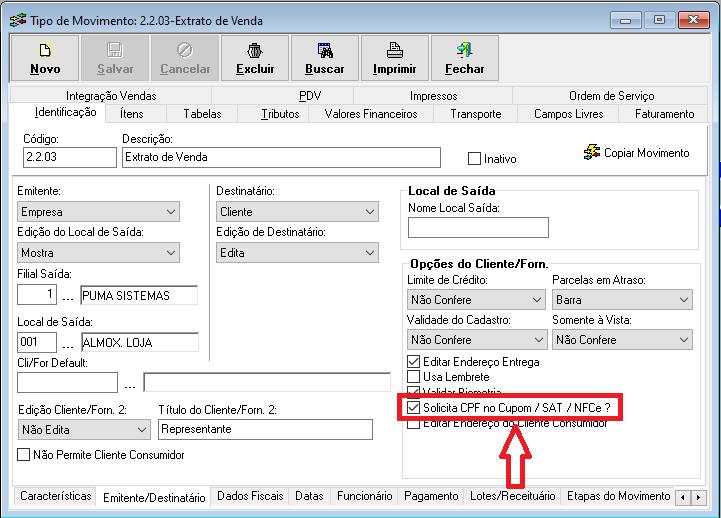Click lookup ellipsis beside Local de Saída
The height and width of the screenshot is (518, 721).
(x=69, y=343)
